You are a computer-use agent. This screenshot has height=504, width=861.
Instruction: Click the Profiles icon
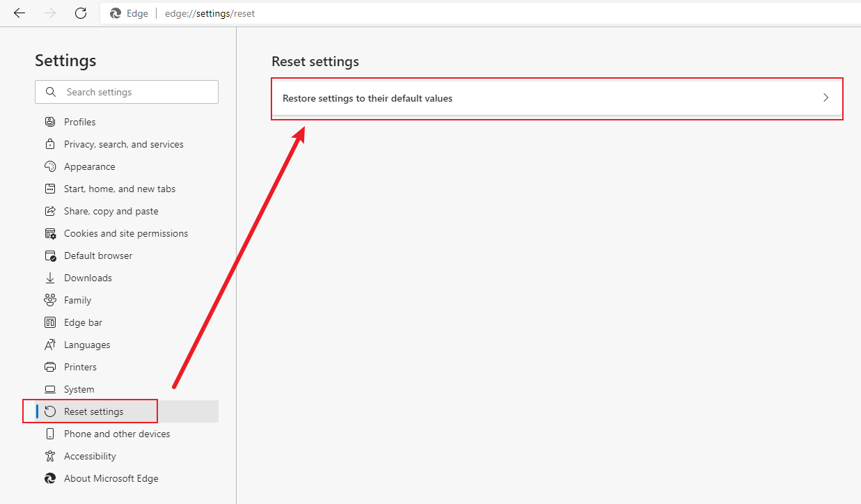pyautogui.click(x=50, y=122)
